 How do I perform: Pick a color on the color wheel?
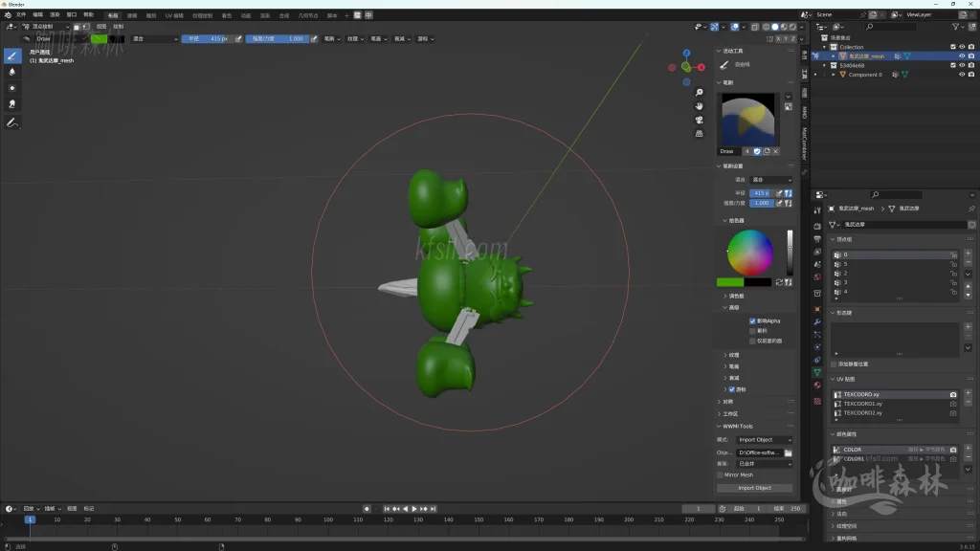tap(751, 253)
